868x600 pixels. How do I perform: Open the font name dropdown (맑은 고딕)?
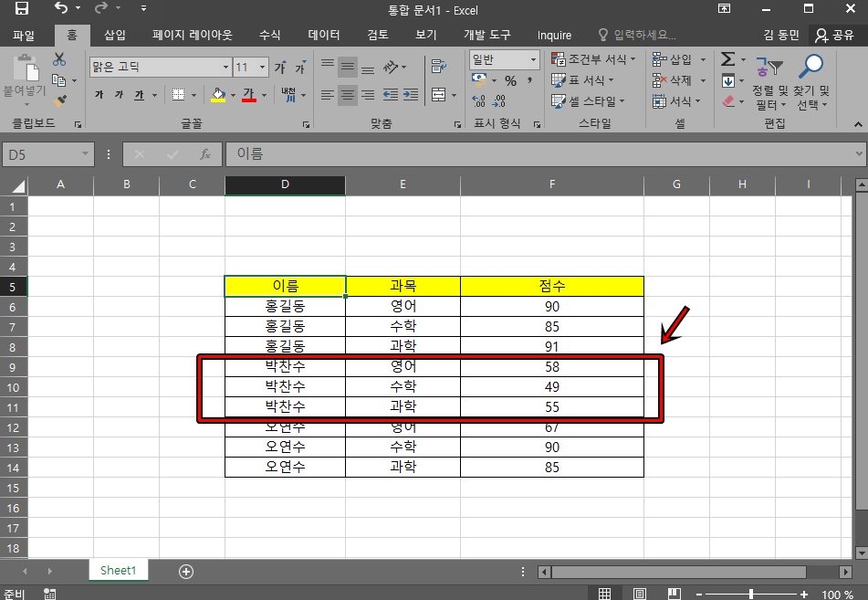coord(225,67)
